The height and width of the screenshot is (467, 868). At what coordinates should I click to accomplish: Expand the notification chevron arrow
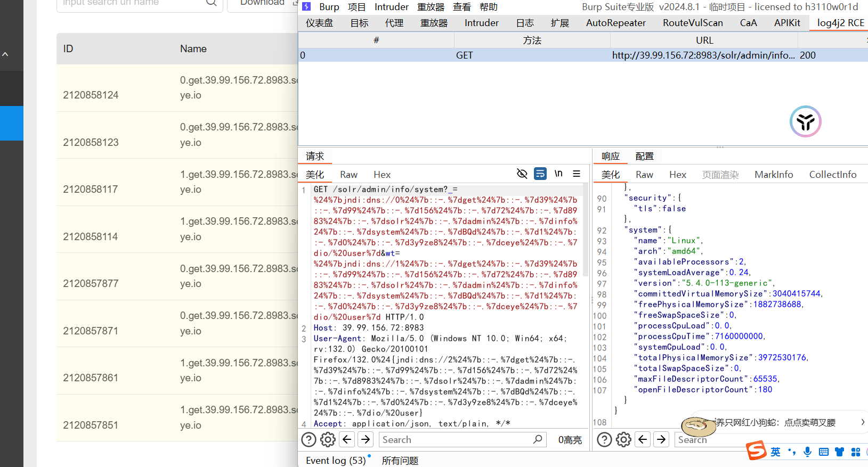(x=863, y=422)
